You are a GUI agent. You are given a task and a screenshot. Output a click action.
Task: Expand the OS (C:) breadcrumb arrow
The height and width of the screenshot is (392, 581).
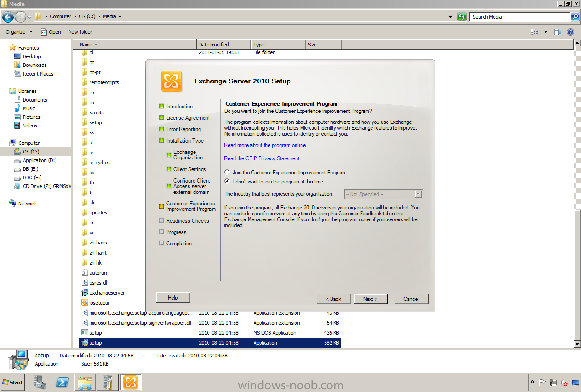tap(99, 17)
